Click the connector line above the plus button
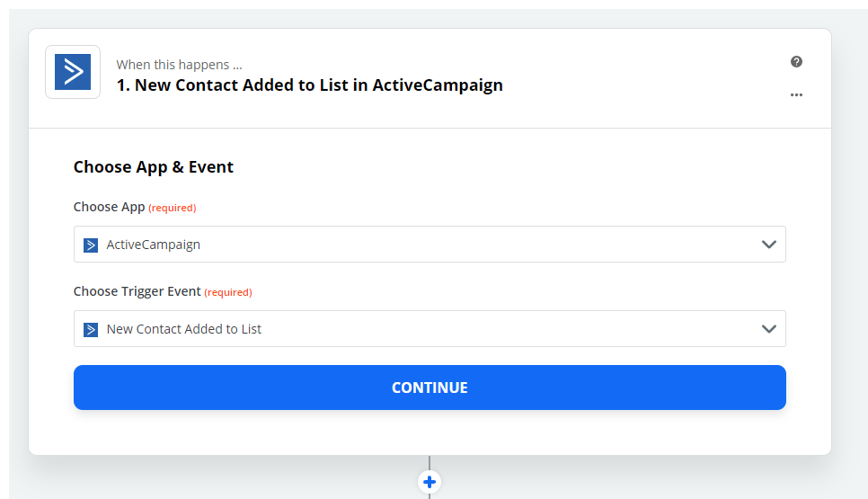868x499 pixels. [x=429, y=463]
